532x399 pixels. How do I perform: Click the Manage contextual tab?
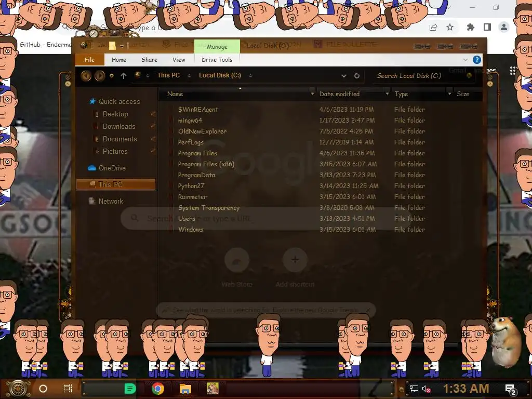point(217,46)
